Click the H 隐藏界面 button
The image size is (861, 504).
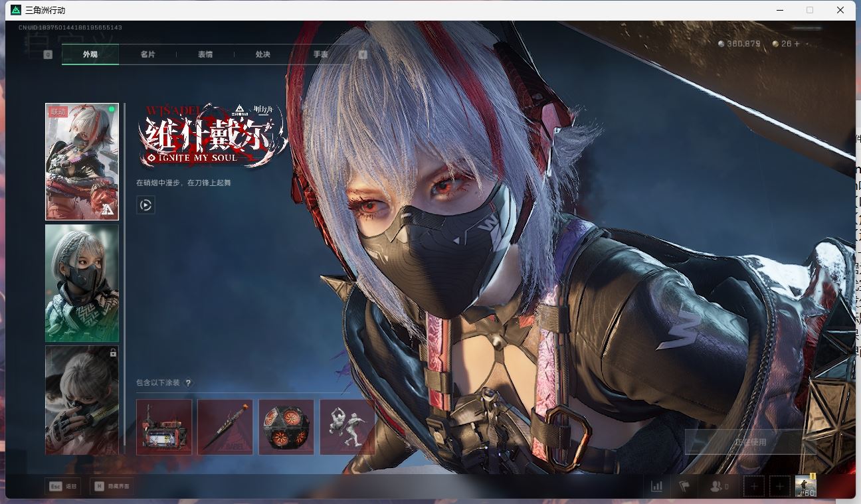click(x=112, y=486)
